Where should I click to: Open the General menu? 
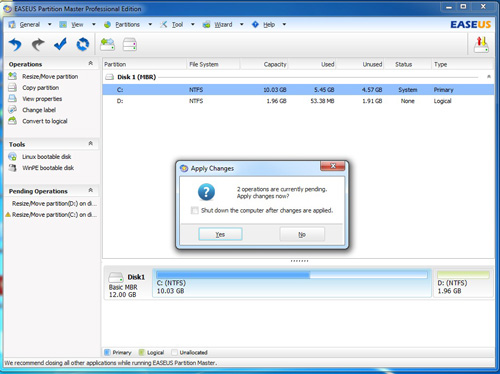pyautogui.click(x=30, y=24)
